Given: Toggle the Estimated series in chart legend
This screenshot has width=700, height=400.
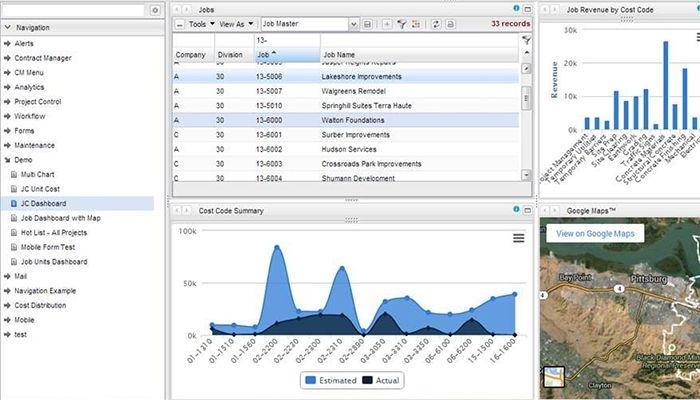Looking at the screenshot, I should click(x=331, y=380).
